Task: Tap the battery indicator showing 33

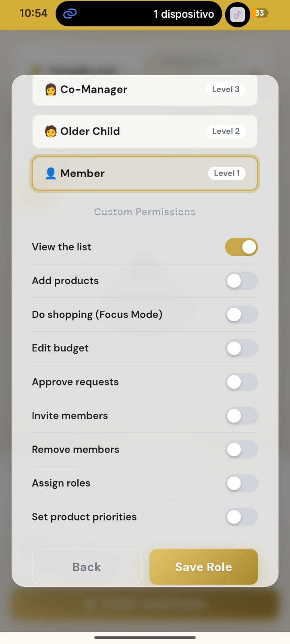Action: coord(260,13)
